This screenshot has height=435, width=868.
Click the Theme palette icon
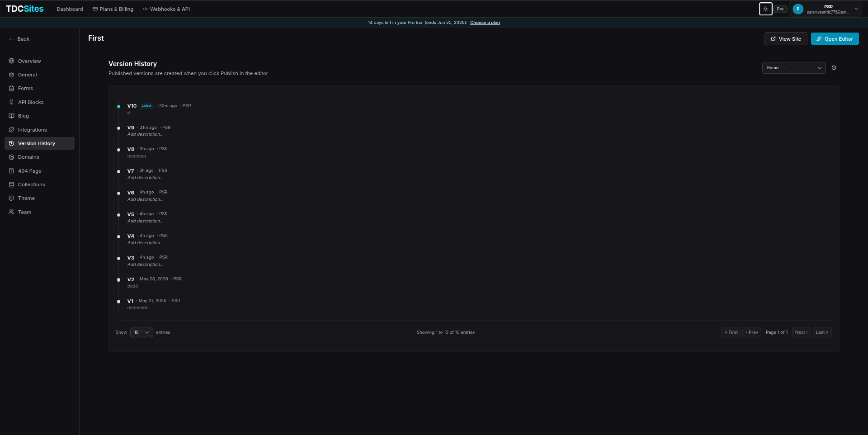tap(12, 198)
